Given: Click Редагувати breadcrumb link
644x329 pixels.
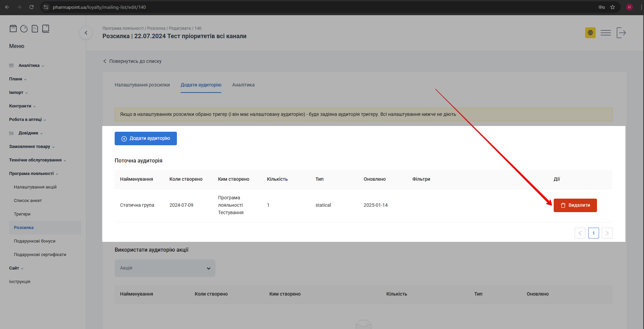Looking at the screenshot, I should click(x=180, y=28).
